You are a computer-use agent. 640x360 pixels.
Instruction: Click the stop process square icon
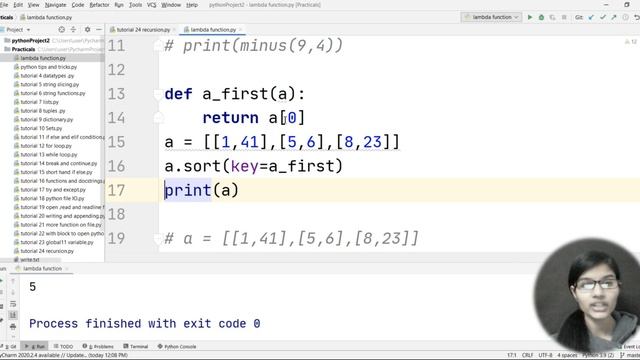pos(564,17)
